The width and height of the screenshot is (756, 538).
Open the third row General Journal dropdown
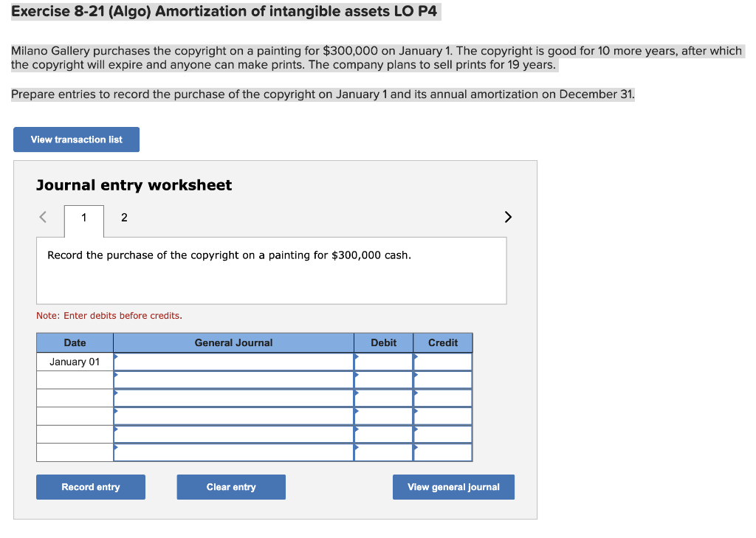117,397
